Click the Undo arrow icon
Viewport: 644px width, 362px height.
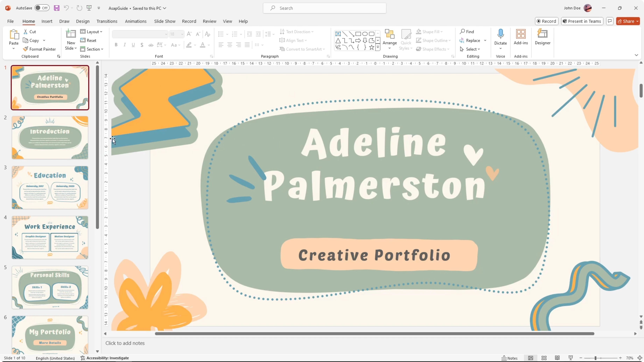point(66,8)
